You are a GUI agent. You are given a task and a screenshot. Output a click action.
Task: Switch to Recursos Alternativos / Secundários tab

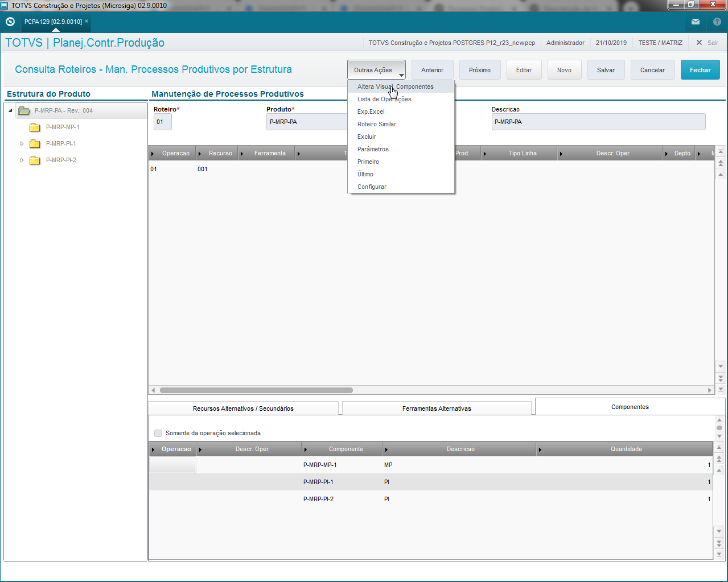[x=243, y=408]
